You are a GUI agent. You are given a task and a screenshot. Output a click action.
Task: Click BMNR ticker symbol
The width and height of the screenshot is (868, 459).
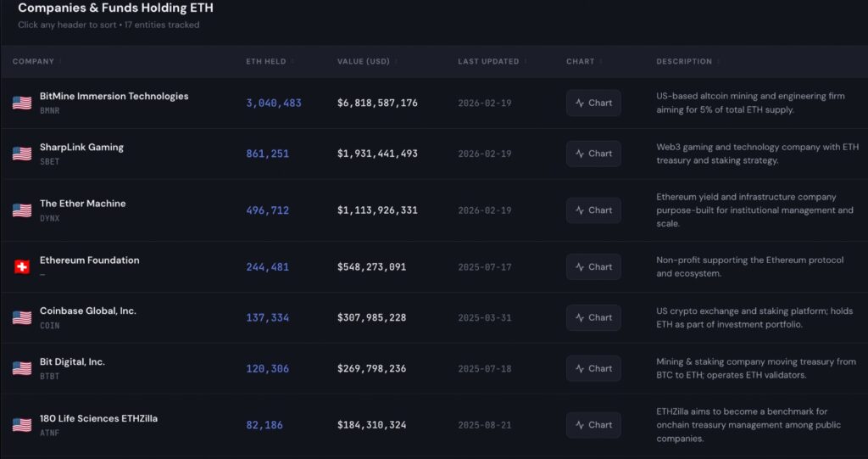(50, 111)
